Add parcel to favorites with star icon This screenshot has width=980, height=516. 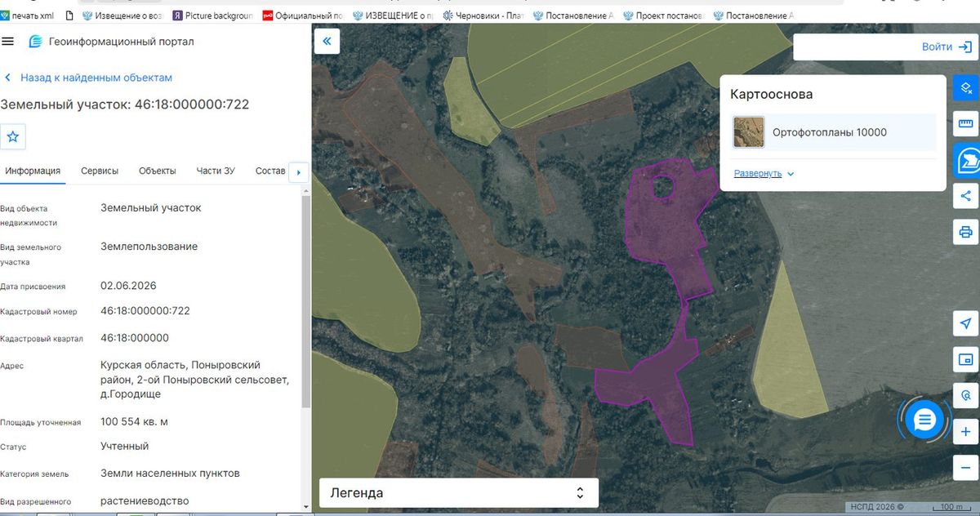click(14, 136)
